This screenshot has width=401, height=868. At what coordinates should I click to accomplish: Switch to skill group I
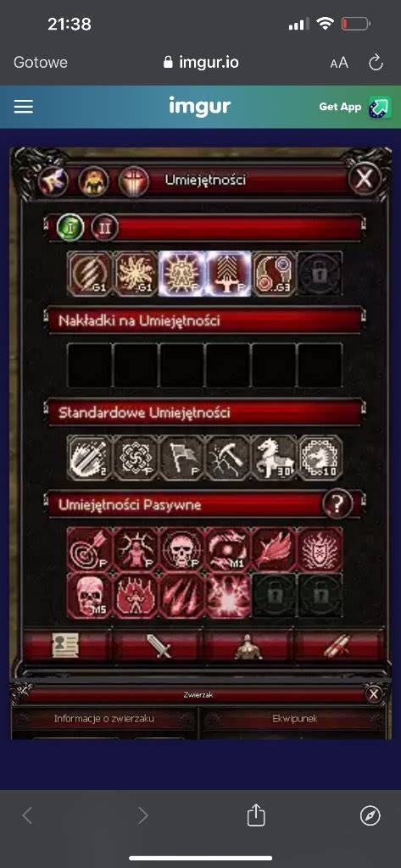point(70,227)
